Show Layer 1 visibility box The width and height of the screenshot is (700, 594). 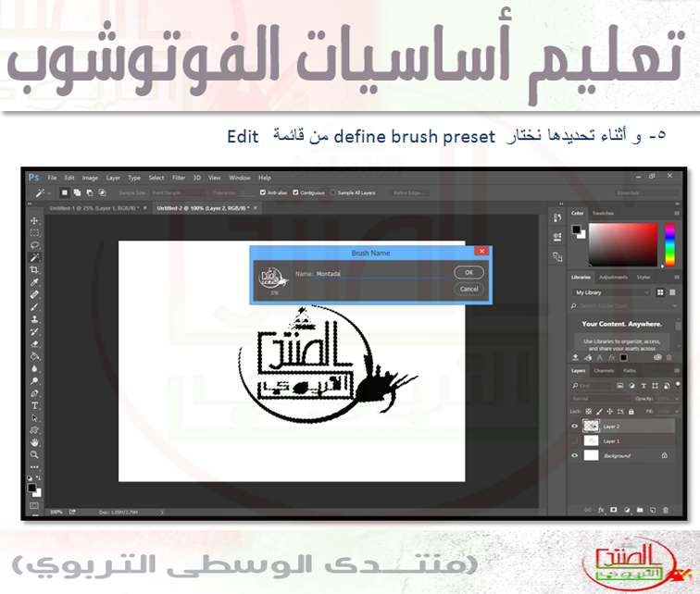(575, 441)
